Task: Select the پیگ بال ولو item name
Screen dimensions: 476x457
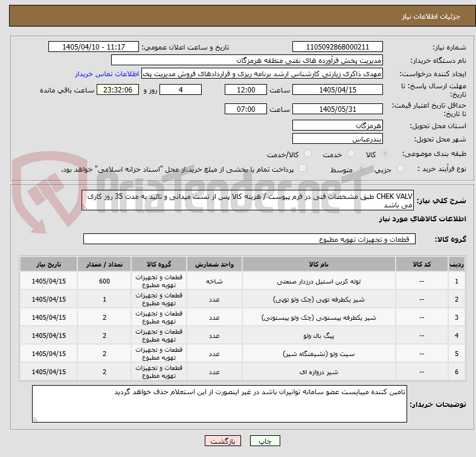Action: click(x=319, y=335)
